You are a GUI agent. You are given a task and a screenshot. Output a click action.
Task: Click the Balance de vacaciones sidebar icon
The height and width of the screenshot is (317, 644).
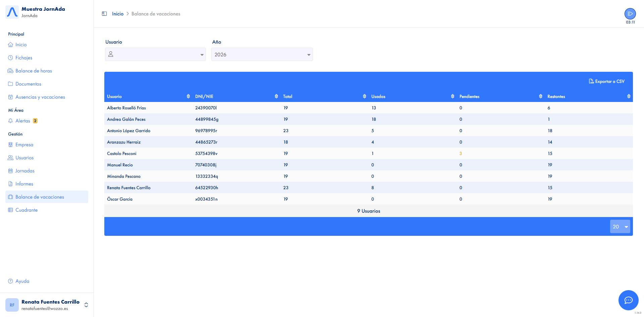[10, 197]
